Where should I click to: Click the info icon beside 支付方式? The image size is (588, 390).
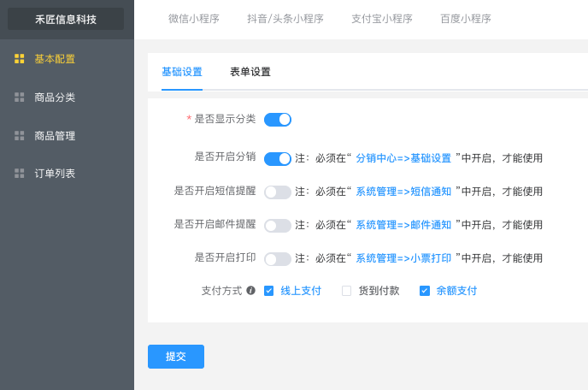[251, 290]
